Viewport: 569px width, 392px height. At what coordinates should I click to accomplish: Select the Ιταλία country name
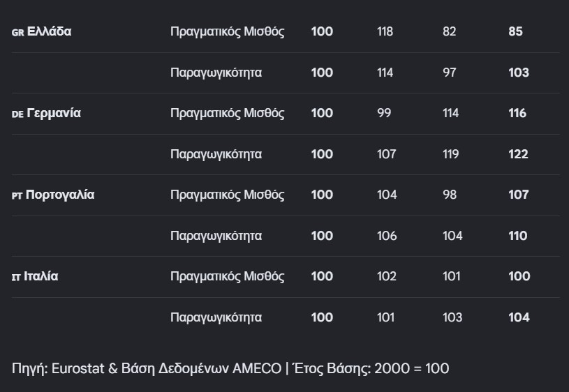coord(40,276)
